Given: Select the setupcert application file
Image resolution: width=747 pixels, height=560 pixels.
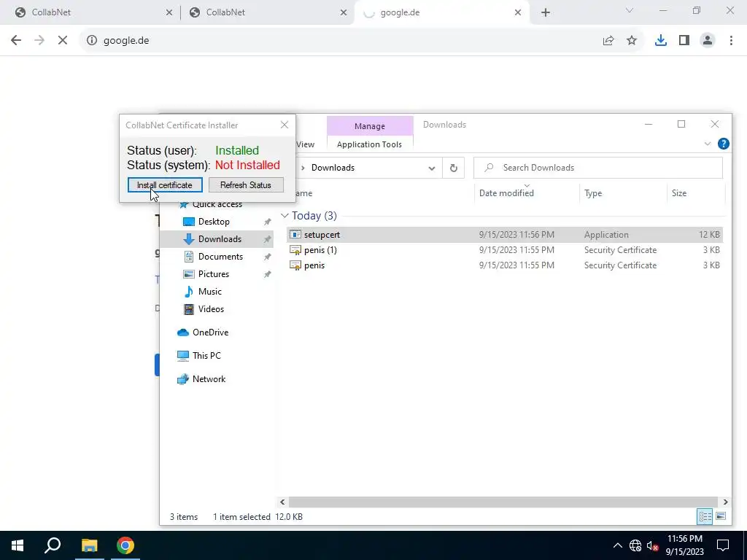Looking at the screenshot, I should (x=505, y=235).
